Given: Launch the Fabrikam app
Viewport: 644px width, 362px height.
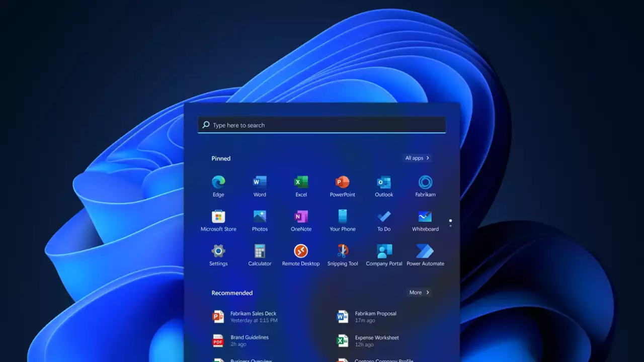Looking at the screenshot, I should pyautogui.click(x=425, y=186).
